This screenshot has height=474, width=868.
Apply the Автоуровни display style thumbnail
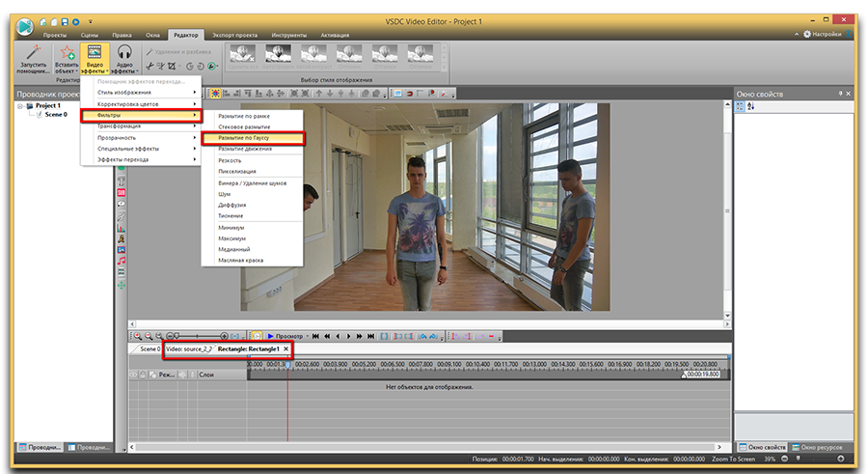[x=278, y=57]
